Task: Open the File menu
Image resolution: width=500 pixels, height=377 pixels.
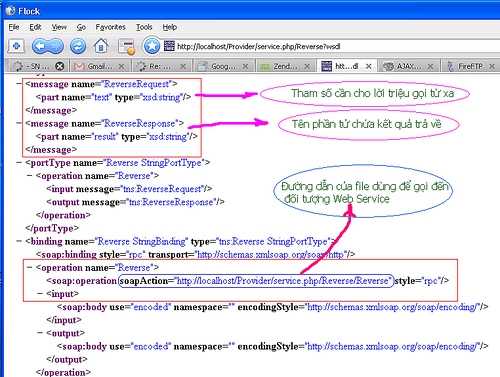Action: pos(14,27)
